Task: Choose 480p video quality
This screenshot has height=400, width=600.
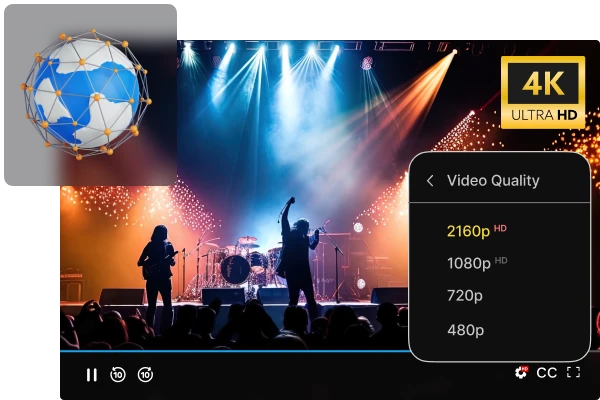Action: pos(465,330)
